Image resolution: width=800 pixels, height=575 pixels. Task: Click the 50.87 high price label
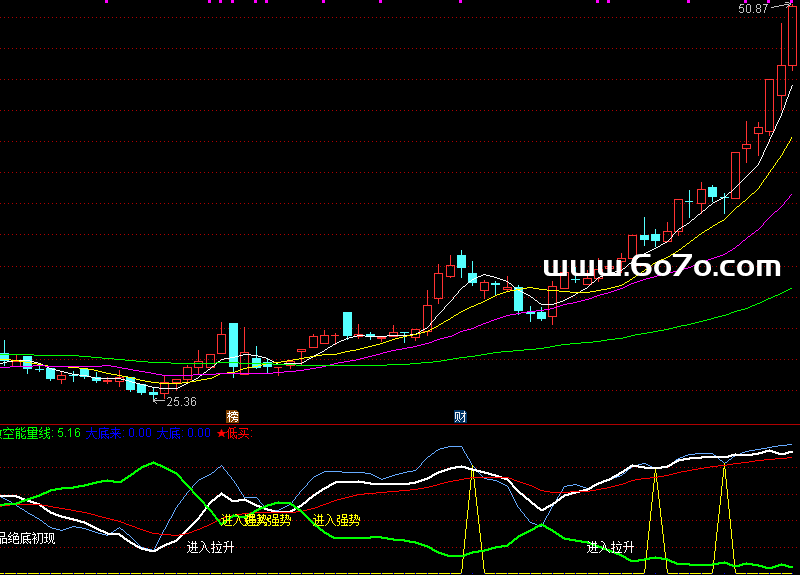[x=754, y=9]
